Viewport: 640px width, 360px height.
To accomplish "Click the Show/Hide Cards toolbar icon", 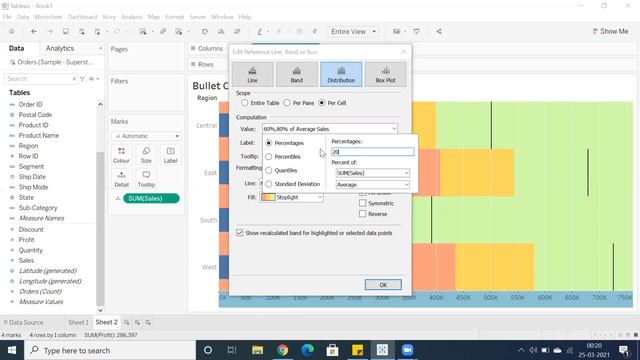I will point(396,31).
